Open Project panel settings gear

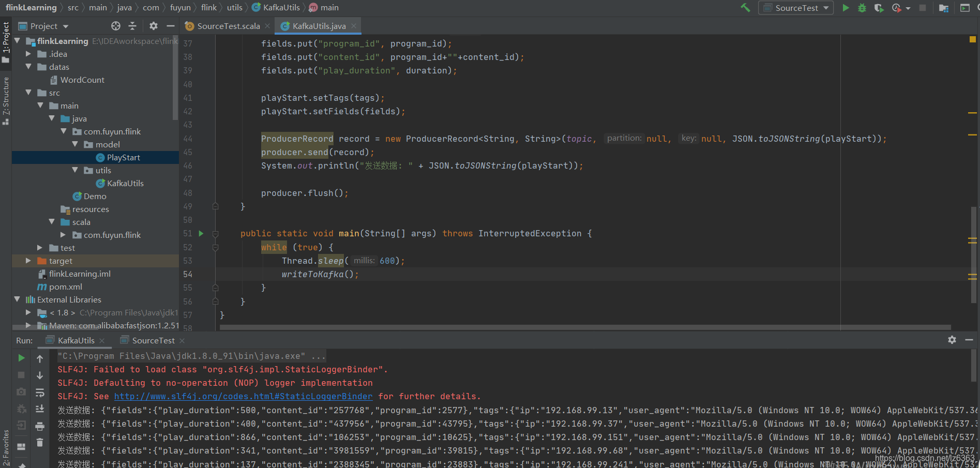(154, 26)
